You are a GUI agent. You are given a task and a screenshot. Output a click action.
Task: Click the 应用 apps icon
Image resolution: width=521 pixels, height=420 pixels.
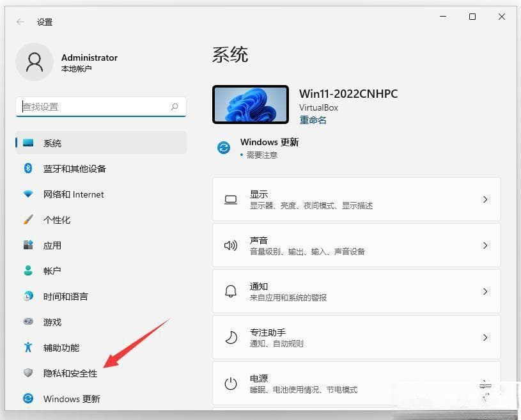point(28,245)
